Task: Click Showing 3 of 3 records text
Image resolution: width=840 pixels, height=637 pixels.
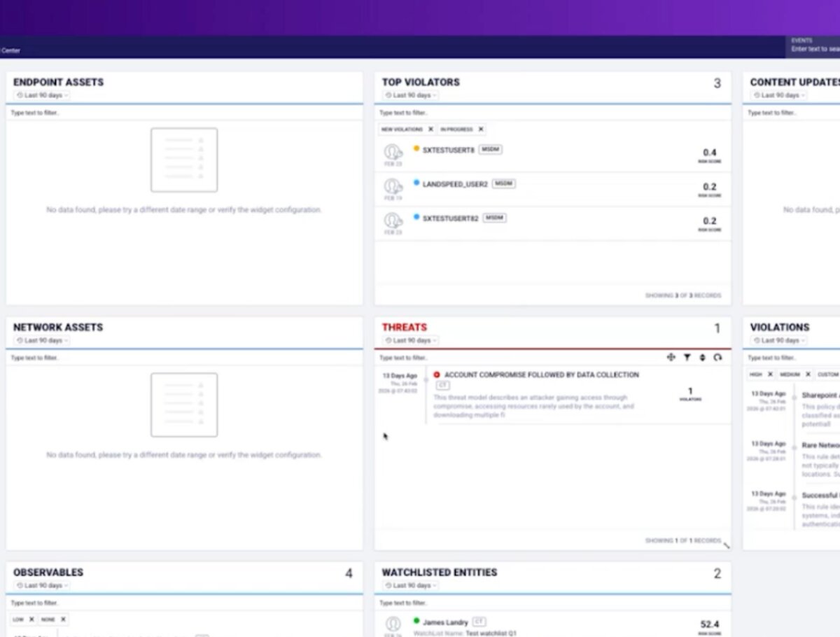Action: point(683,295)
